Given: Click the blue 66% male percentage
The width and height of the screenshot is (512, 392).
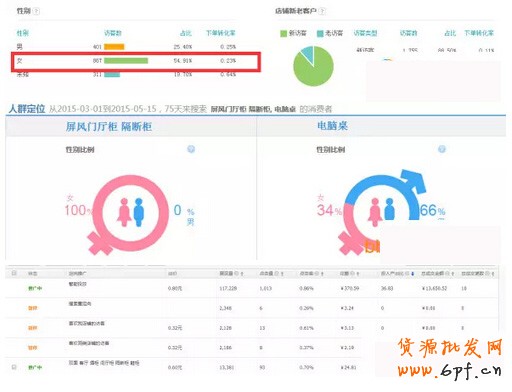Looking at the screenshot, I should [432, 210].
